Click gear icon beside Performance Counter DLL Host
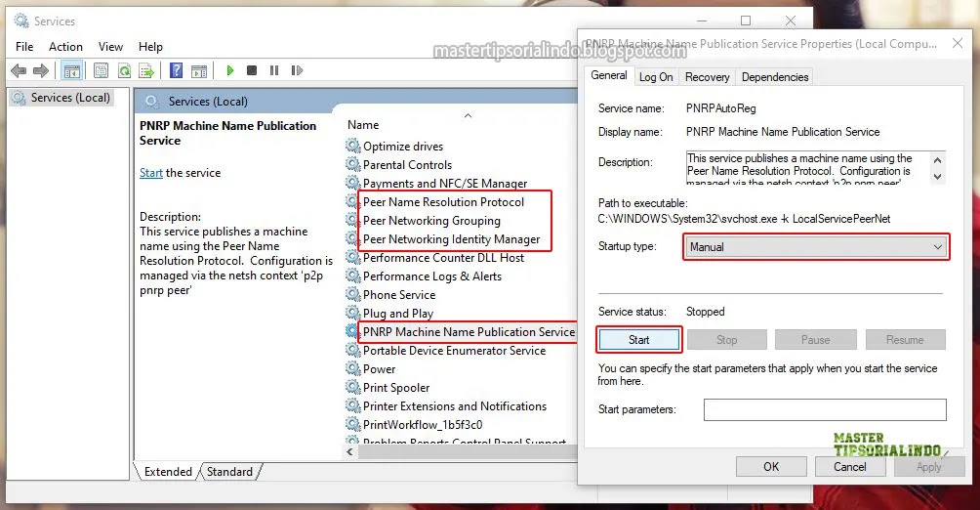The image size is (980, 510). coord(353,257)
